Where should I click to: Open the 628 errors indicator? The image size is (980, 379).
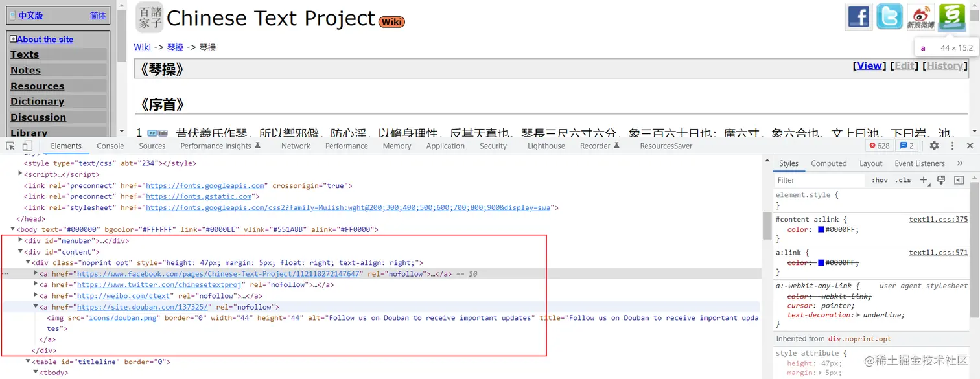(880, 146)
